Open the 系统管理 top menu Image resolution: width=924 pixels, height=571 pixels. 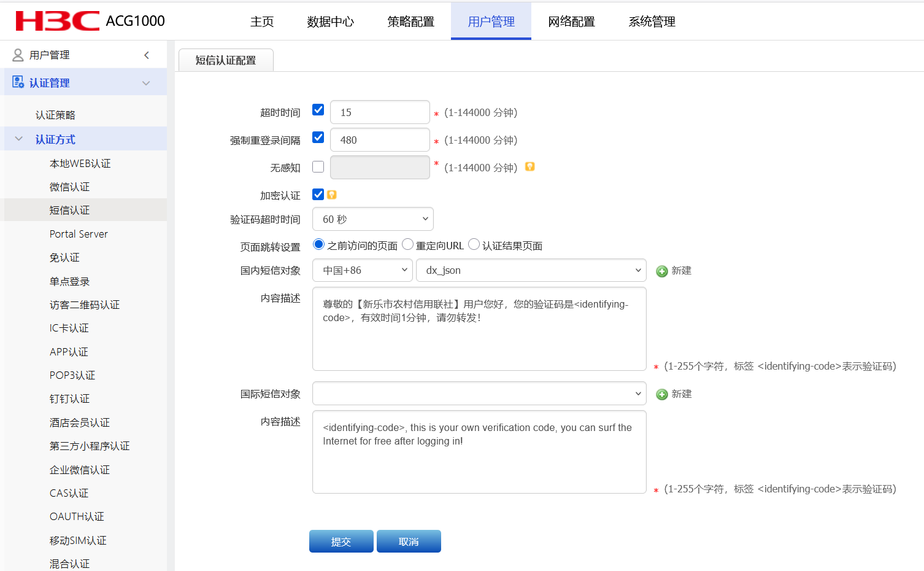pyautogui.click(x=652, y=21)
